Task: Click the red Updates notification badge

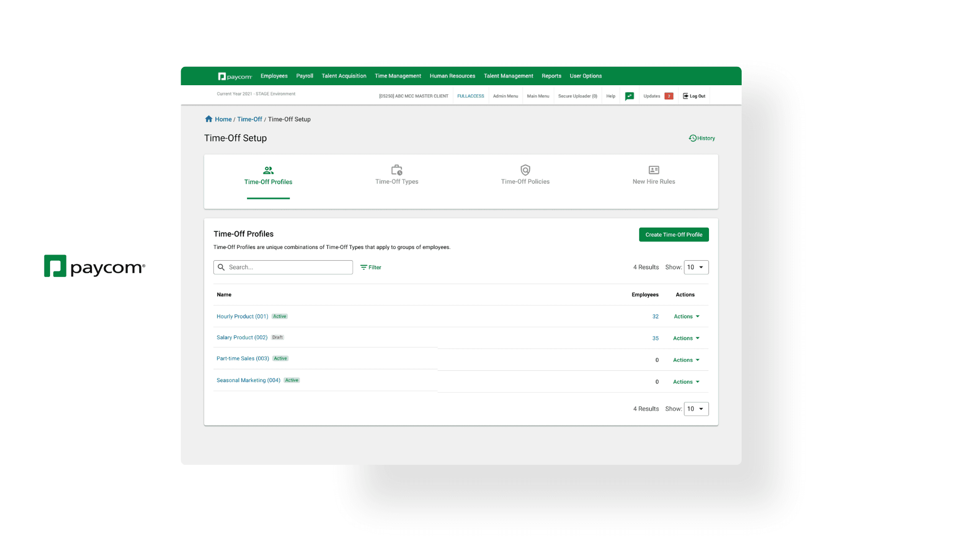Action: point(669,96)
